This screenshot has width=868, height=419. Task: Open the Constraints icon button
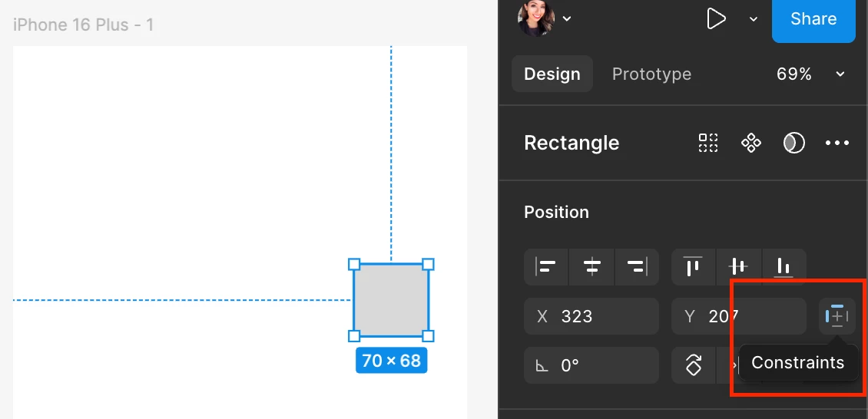pyautogui.click(x=837, y=316)
